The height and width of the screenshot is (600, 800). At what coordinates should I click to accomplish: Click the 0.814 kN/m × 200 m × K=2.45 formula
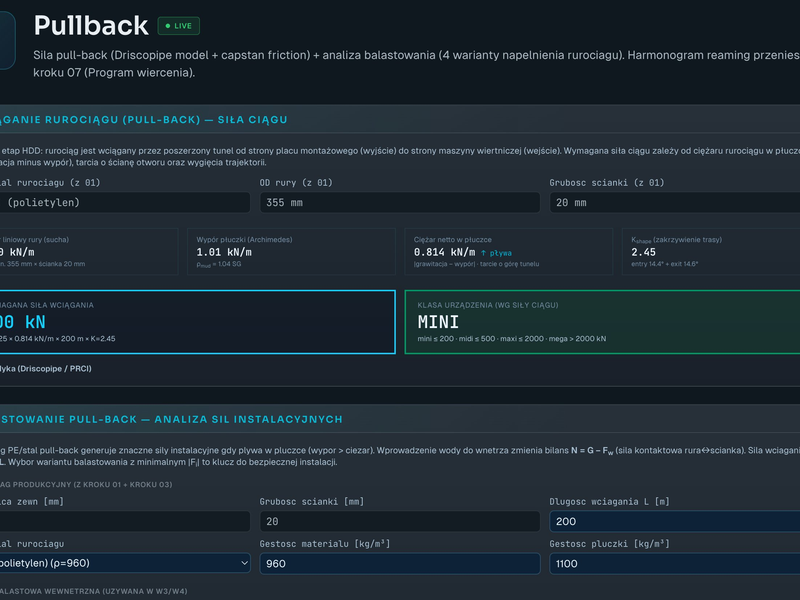[58, 339]
